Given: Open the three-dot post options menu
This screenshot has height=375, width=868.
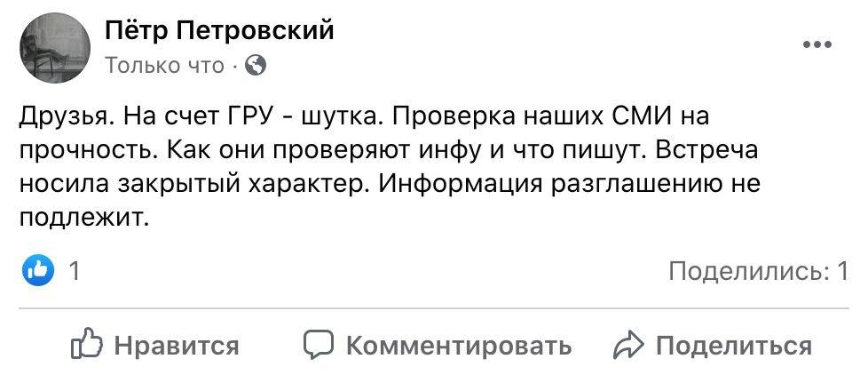Looking at the screenshot, I should coord(817,44).
